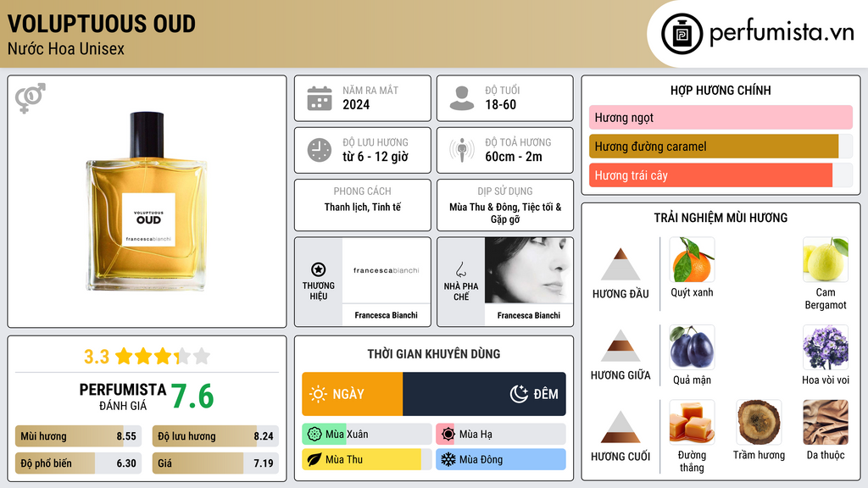This screenshot has width=868, height=488.
Task: Click the HƯƠNG GIỮA label
Action: [620, 375]
